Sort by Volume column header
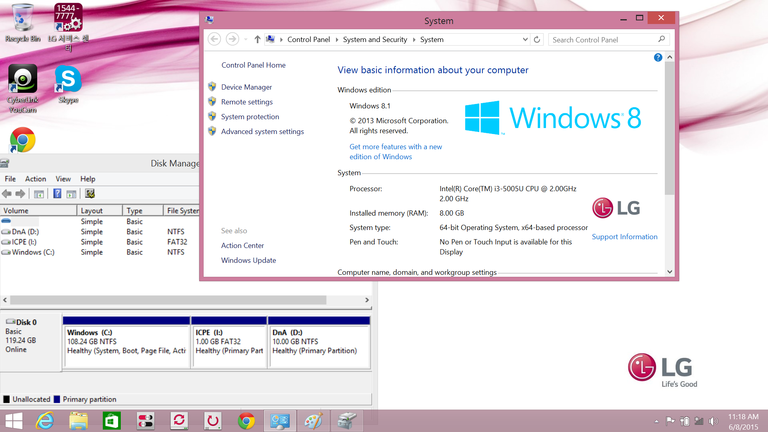Screen dimensions: 768x432 click(38, 211)
